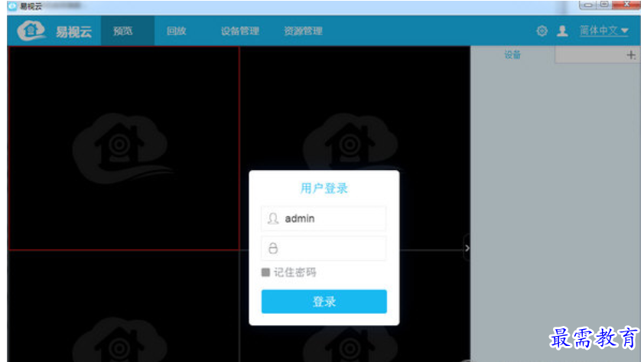Select the bottom-left video pane
Screen dimensions: 644x362
click(123, 307)
